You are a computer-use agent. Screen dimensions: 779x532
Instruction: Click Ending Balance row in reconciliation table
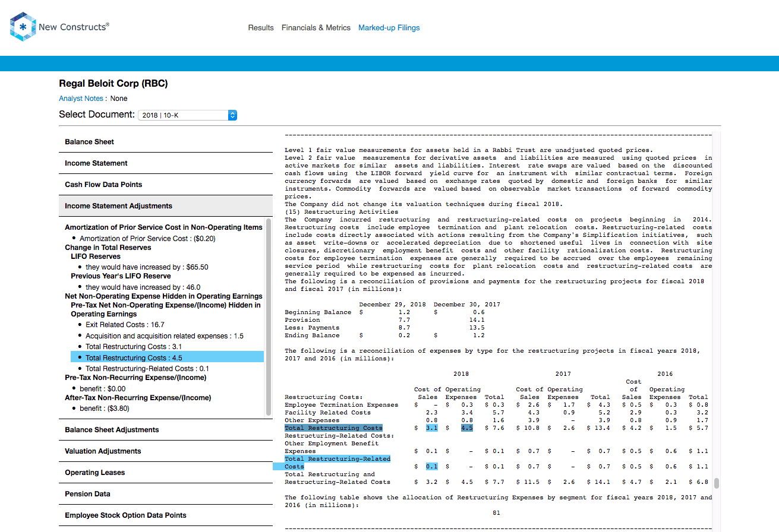384,335
